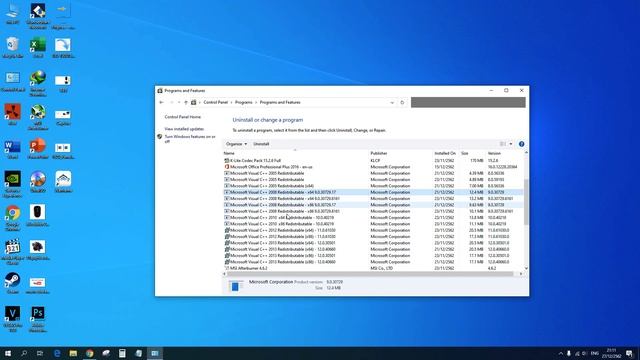Open the Organize dropdown menu
Viewport: 640px width, 360px height.
(236, 144)
